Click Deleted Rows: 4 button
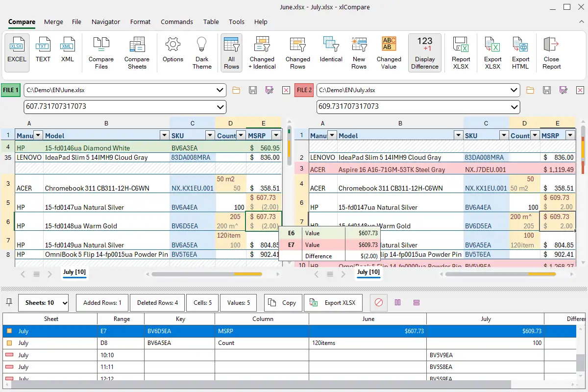588x392 pixels. coord(157,303)
